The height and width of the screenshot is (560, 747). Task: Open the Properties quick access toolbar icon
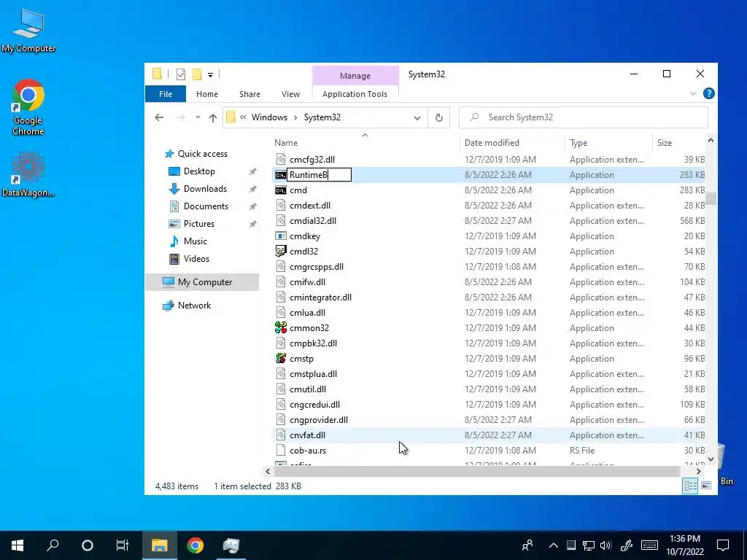(x=181, y=74)
